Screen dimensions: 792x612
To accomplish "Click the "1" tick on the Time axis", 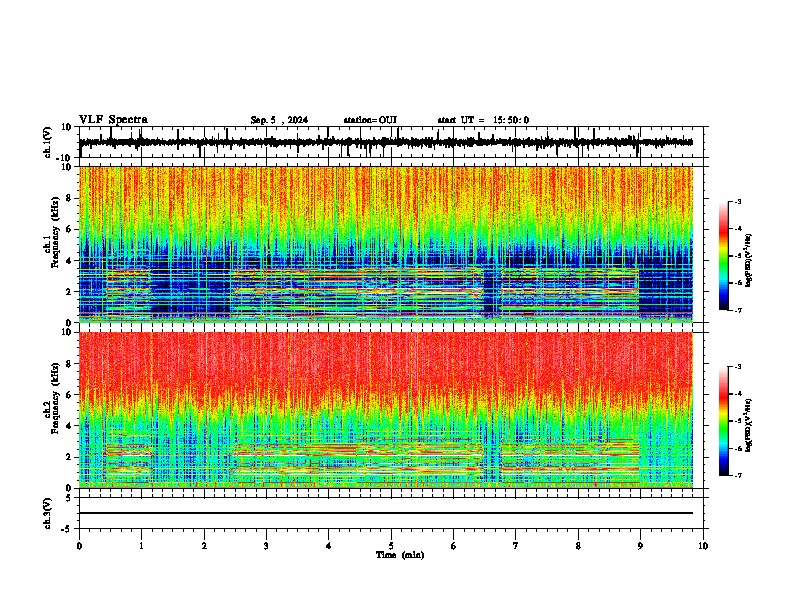I will click(141, 546).
